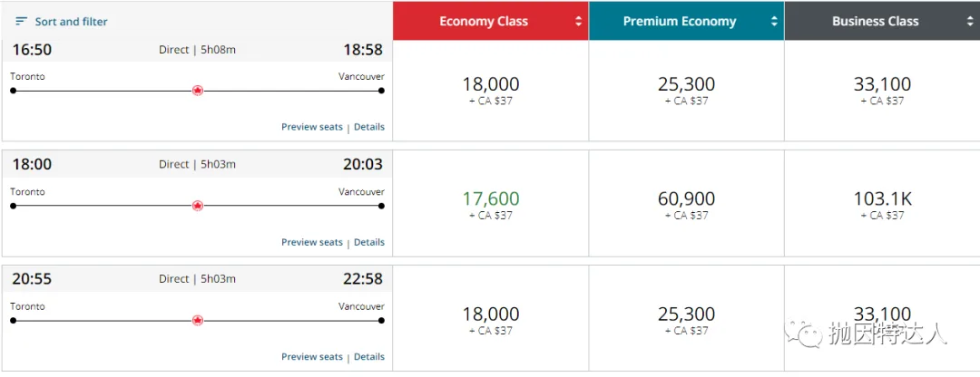Viewport: 980px width, 377px height.
Task: Select the Business Class tab header
Action: point(875,21)
